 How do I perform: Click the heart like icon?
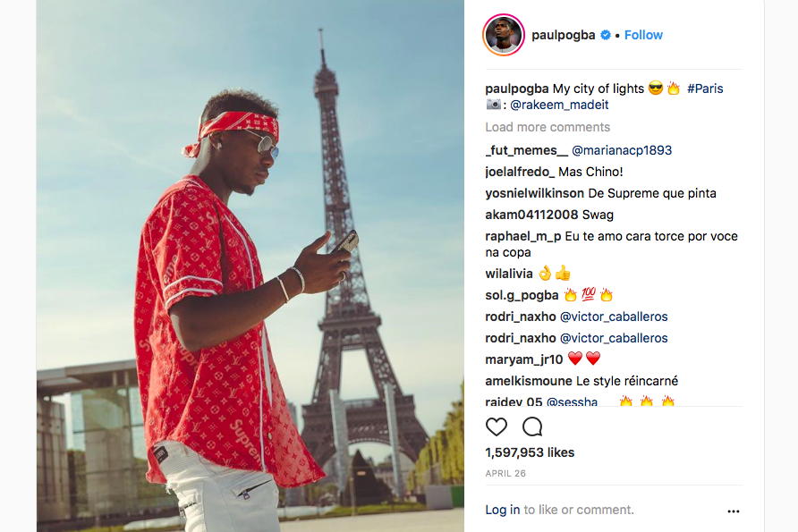[x=497, y=426]
